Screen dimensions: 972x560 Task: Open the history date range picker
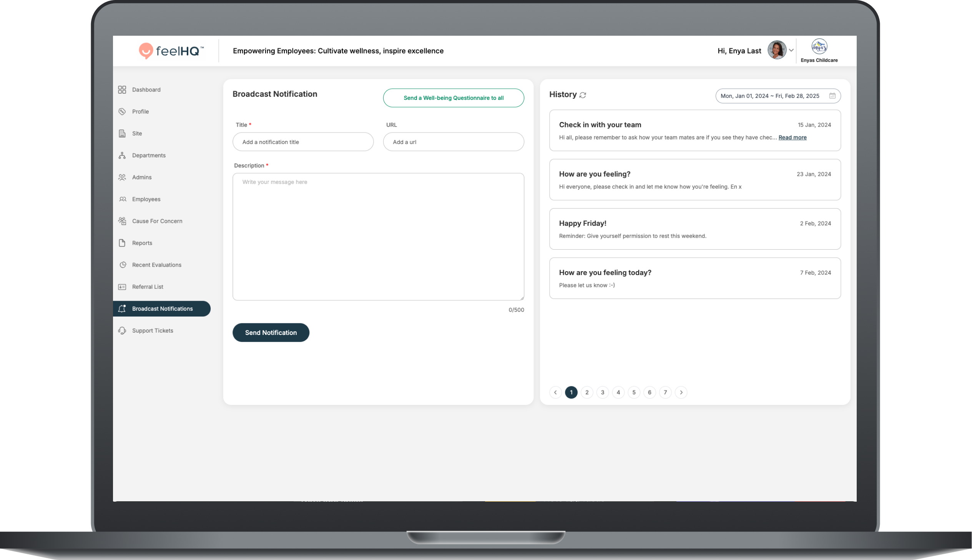(x=778, y=96)
